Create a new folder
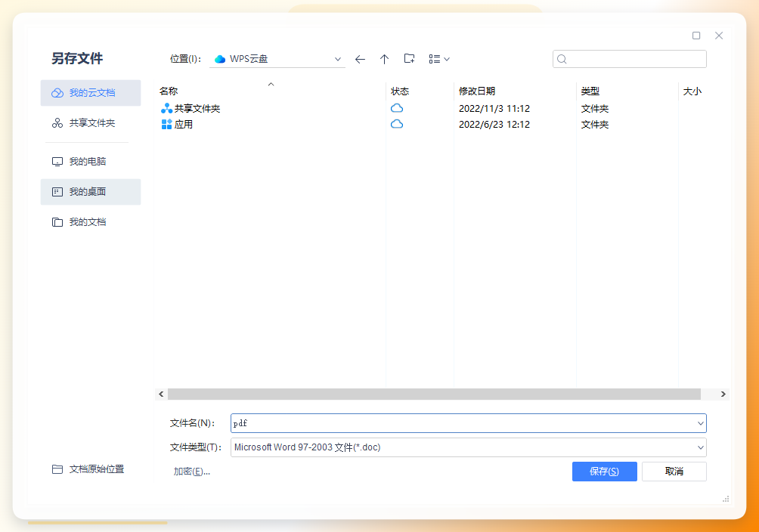 coord(409,59)
